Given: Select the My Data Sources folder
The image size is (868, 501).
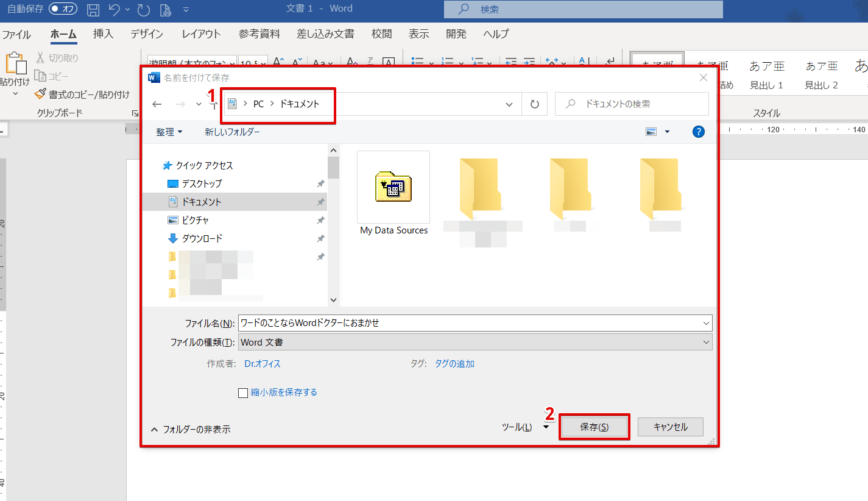Looking at the screenshot, I should tap(393, 194).
